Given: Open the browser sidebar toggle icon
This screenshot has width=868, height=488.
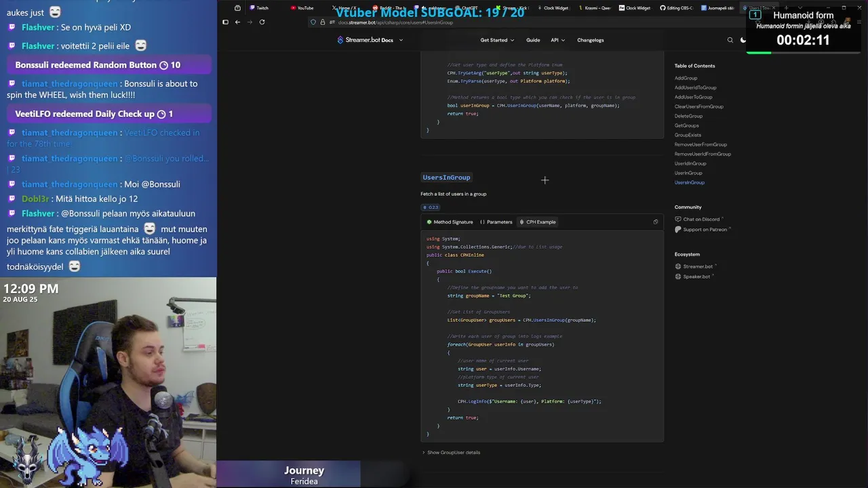Looking at the screenshot, I should coord(225,22).
